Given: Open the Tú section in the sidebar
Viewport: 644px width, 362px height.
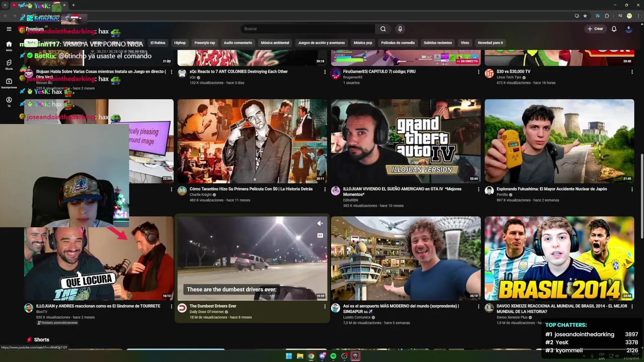Looking at the screenshot, I should click(9, 102).
